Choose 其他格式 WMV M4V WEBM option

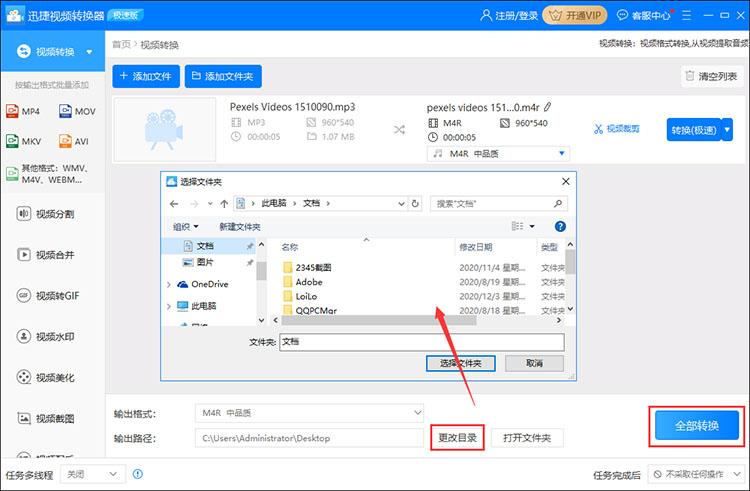pos(47,174)
